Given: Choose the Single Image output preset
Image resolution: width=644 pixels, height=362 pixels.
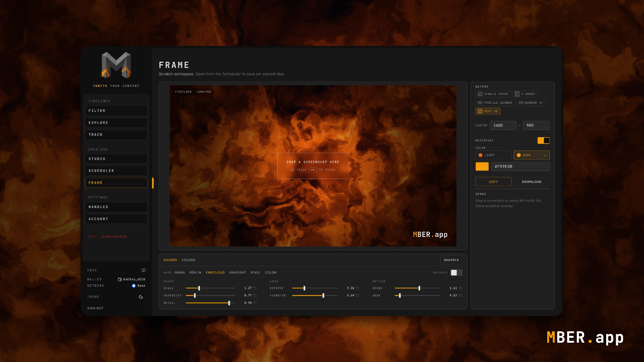Looking at the screenshot, I should point(493,94).
